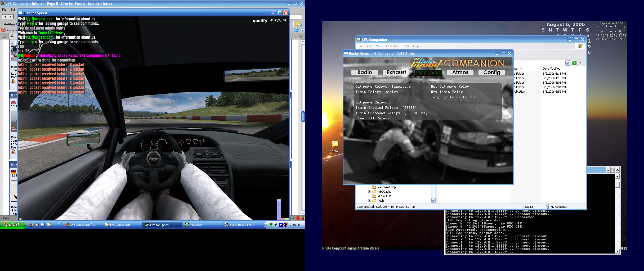Select Insim Inbound Relays [29999] entry

386,108
